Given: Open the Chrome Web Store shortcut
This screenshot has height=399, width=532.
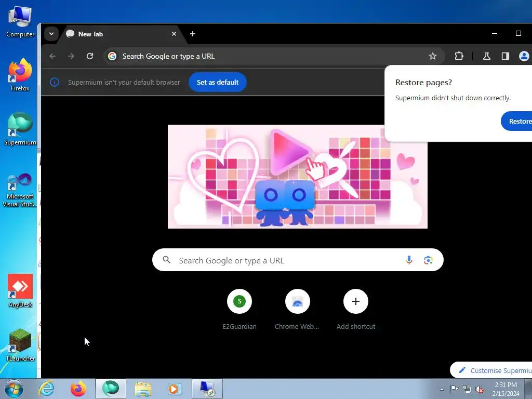Looking at the screenshot, I should point(297,309).
